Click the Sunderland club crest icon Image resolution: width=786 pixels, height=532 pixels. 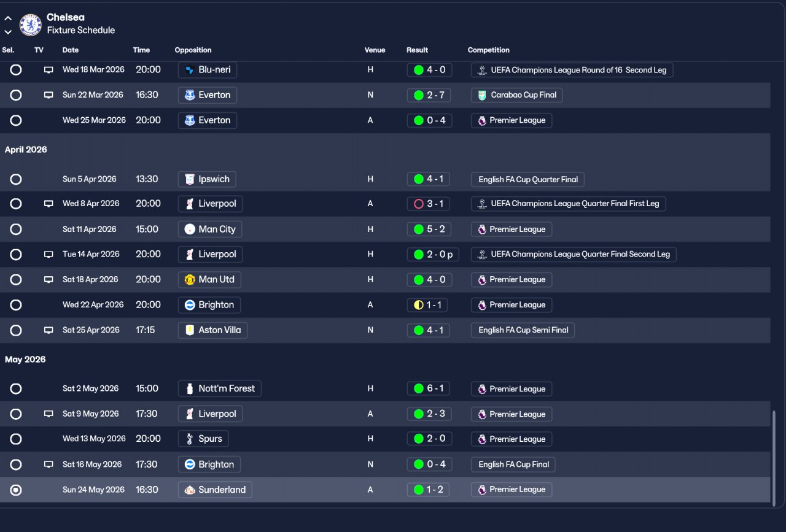[190, 490]
